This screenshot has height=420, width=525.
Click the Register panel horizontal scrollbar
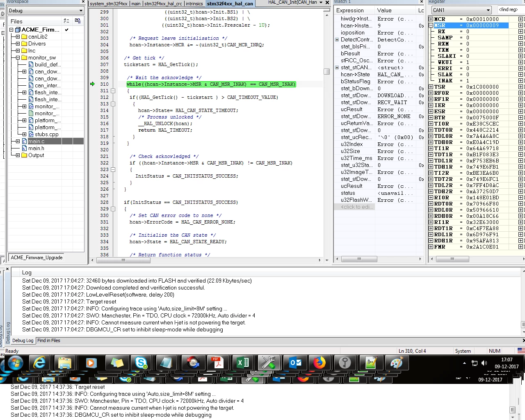point(452,259)
